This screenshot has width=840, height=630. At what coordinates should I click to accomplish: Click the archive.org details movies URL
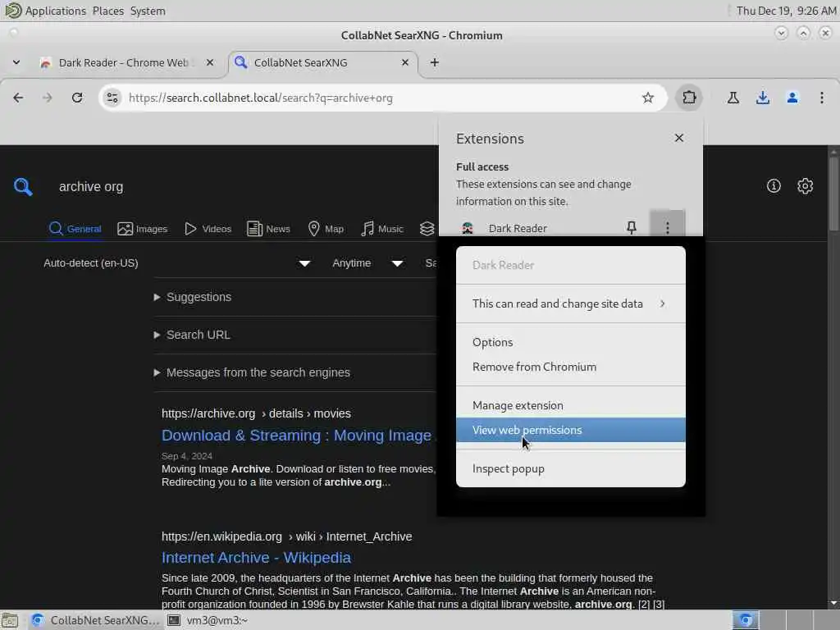click(x=256, y=413)
